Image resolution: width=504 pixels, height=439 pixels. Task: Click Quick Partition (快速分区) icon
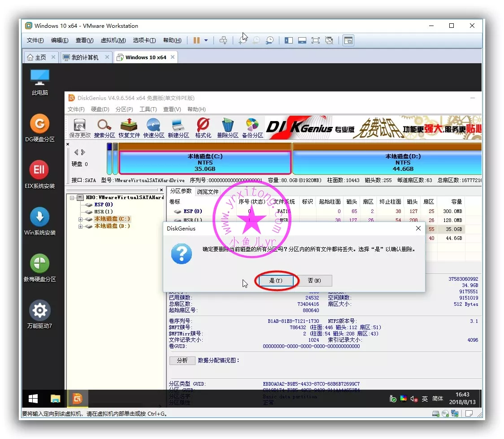pos(154,128)
